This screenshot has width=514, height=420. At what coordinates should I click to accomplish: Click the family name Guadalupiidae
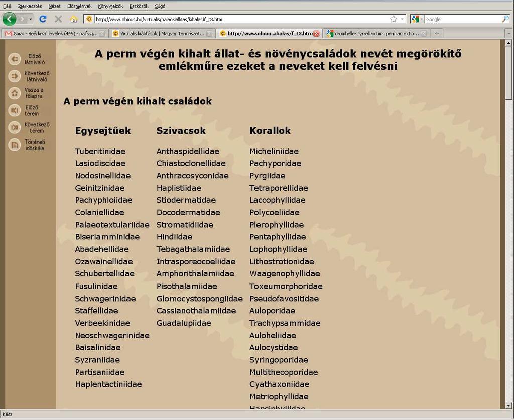(184, 323)
